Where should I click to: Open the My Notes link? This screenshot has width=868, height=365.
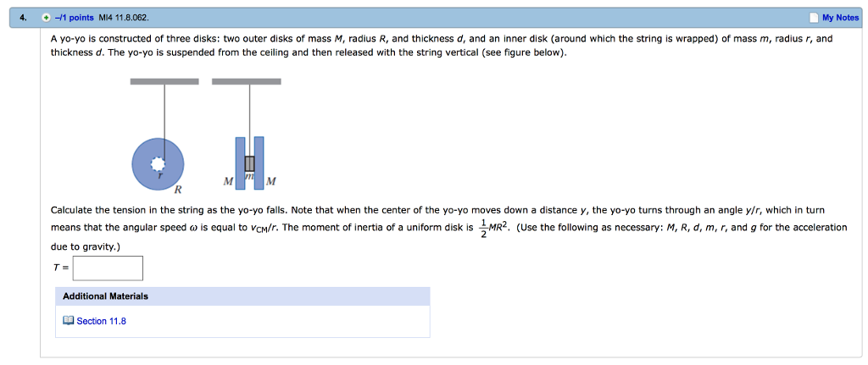(840, 18)
